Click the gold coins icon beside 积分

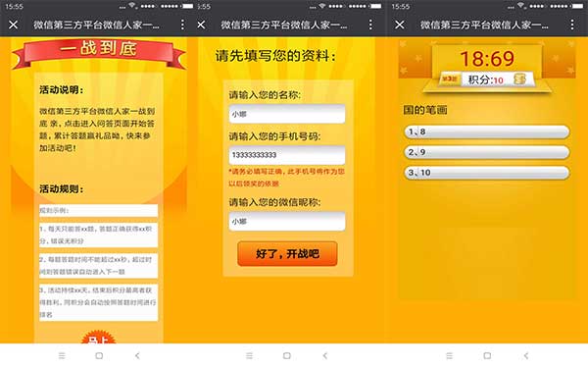pos(519,79)
